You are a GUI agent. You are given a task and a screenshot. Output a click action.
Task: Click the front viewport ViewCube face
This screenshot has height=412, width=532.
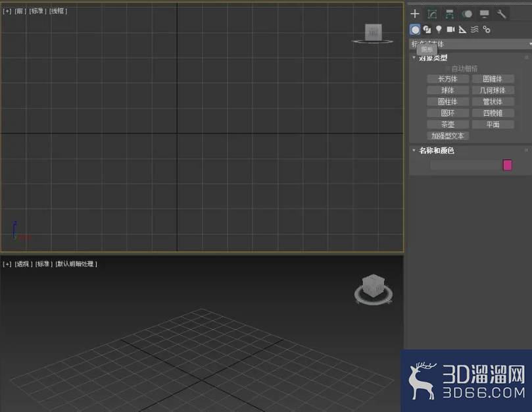coord(374,32)
